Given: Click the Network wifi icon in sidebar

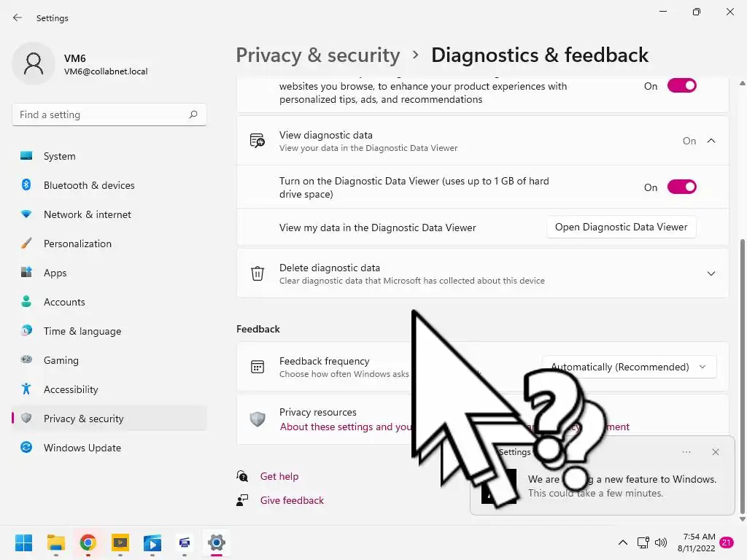Looking at the screenshot, I should (26, 214).
